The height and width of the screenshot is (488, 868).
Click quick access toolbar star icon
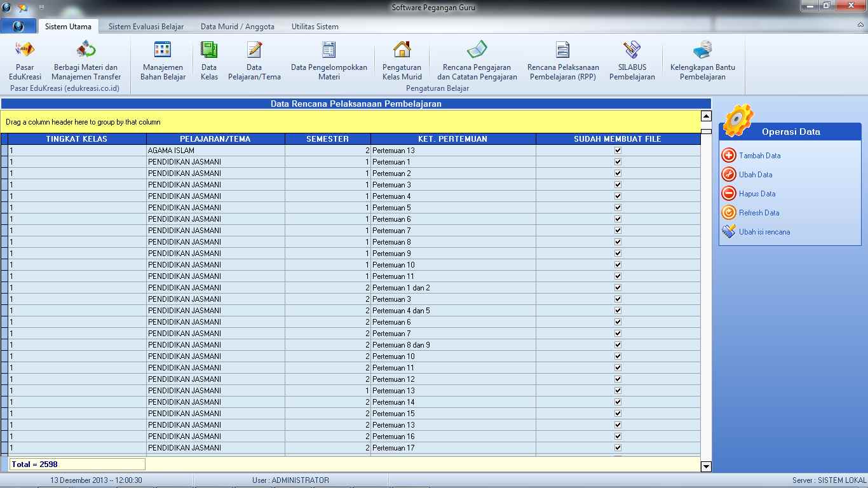(22, 8)
